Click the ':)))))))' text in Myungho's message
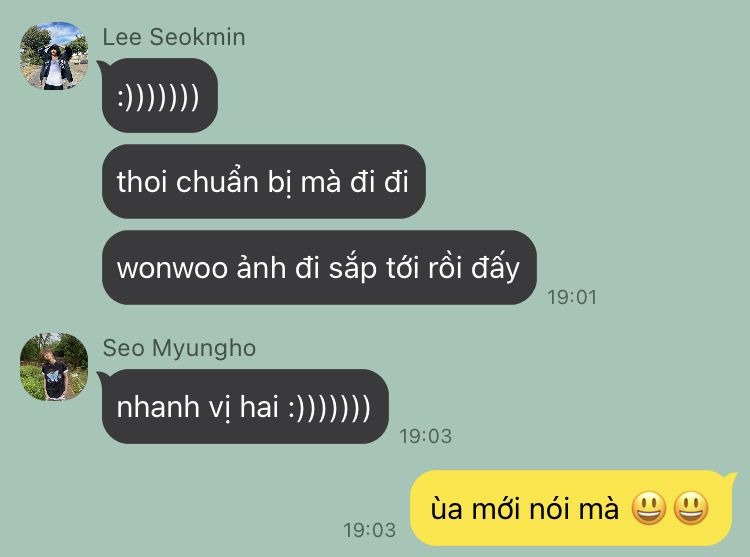750x557 pixels. point(329,407)
